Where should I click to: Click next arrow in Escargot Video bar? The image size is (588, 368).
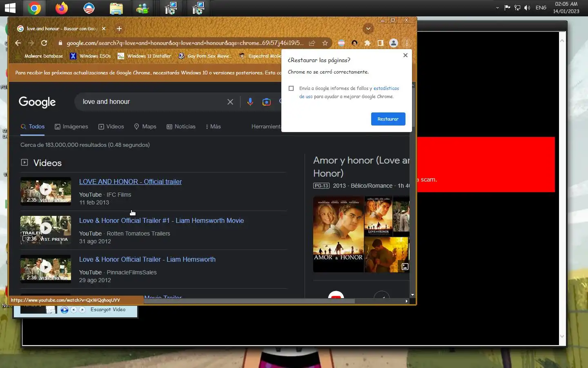pyautogui.click(x=82, y=310)
